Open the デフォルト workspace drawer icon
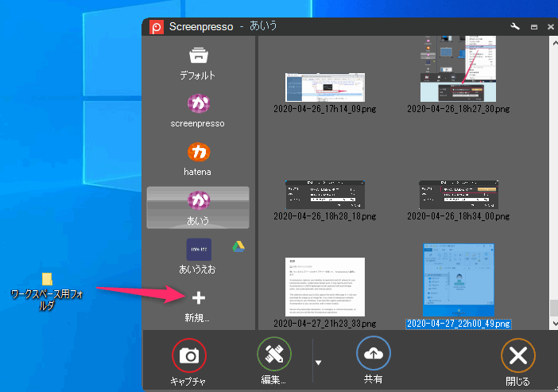The image size is (558, 392). click(199, 55)
